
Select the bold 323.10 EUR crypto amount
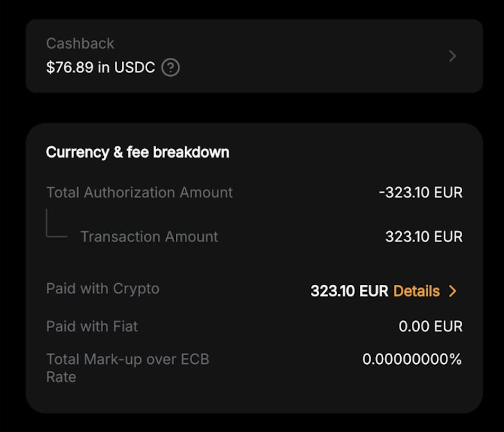point(349,291)
